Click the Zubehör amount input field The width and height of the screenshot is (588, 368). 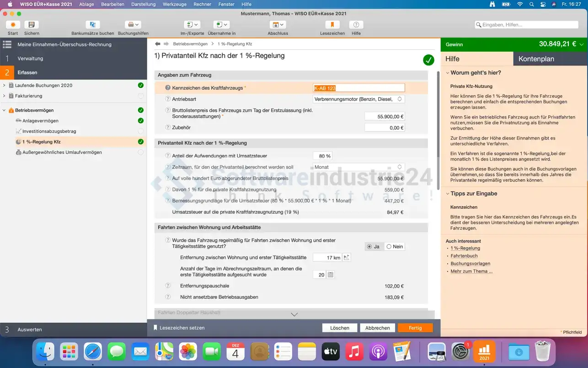tap(385, 128)
